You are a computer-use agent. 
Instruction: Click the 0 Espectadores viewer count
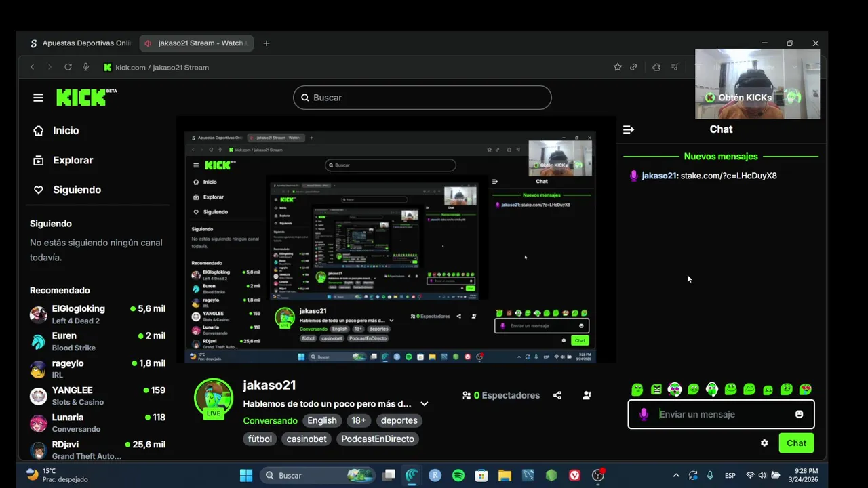tap(501, 395)
